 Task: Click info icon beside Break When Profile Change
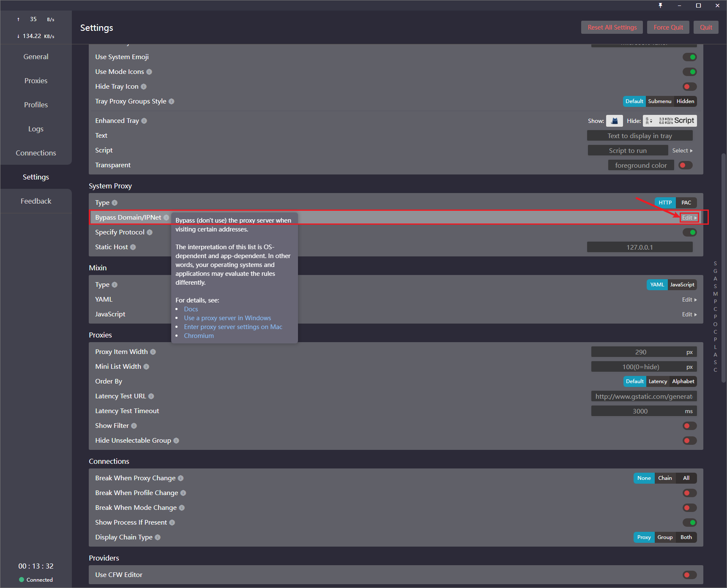pyautogui.click(x=183, y=493)
